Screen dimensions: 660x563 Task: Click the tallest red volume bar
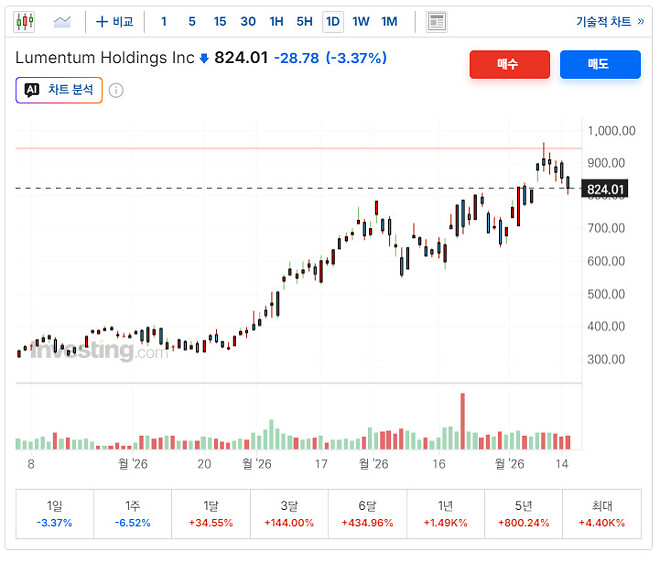[463, 421]
